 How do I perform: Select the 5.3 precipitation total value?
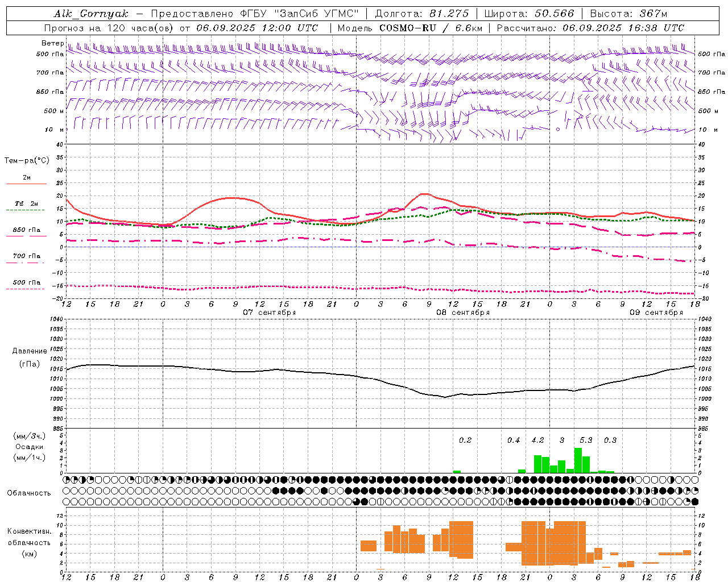click(586, 440)
